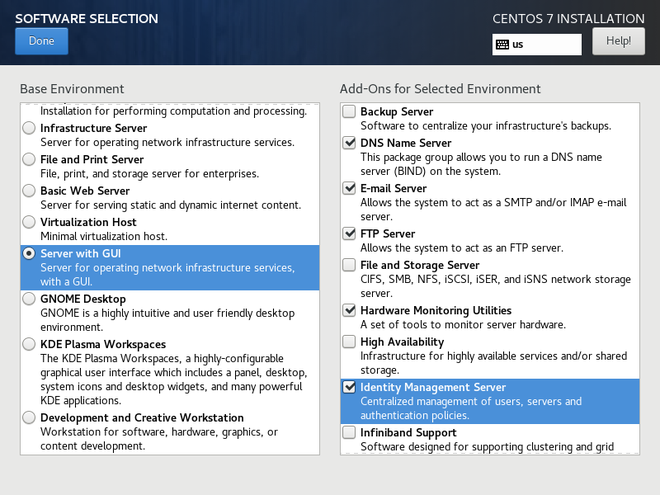
Task: Disable the E-mail Server add-on
Action: [349, 188]
